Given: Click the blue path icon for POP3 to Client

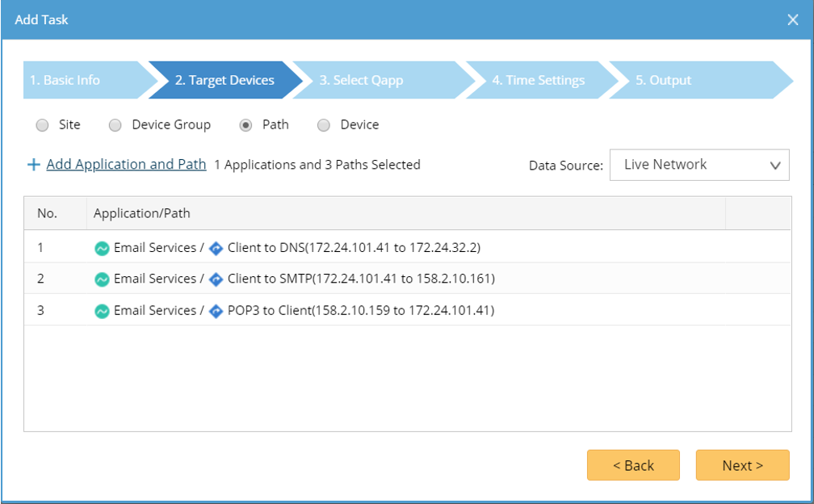Looking at the screenshot, I should tap(216, 311).
